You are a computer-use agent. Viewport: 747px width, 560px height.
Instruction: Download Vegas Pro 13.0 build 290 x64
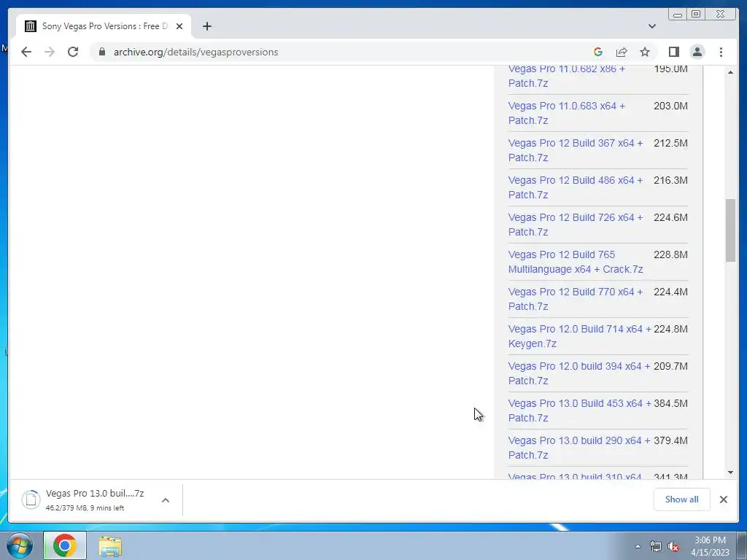click(579, 447)
